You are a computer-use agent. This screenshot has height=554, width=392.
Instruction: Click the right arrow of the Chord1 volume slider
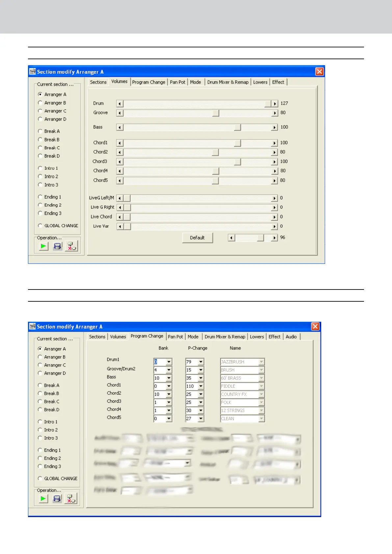coord(274,143)
